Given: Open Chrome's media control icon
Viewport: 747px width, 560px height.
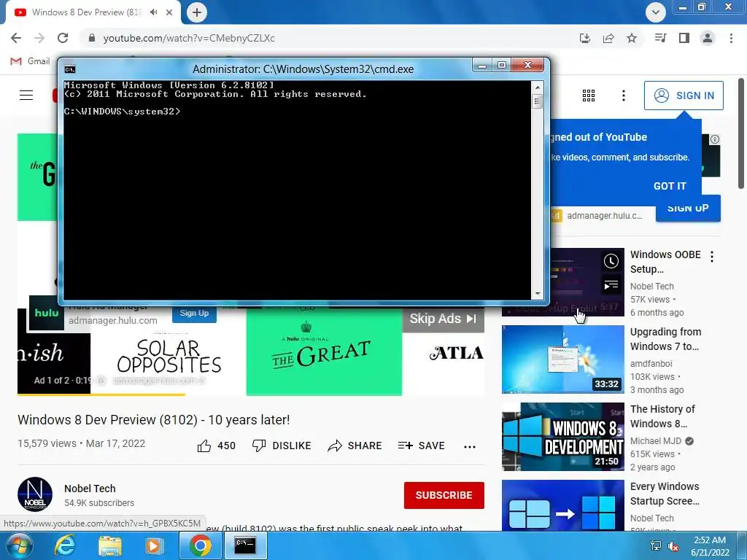Looking at the screenshot, I should (x=660, y=38).
